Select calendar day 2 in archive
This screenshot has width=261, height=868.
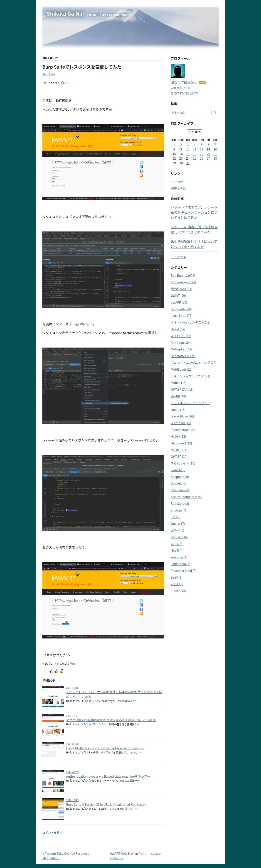181,145
